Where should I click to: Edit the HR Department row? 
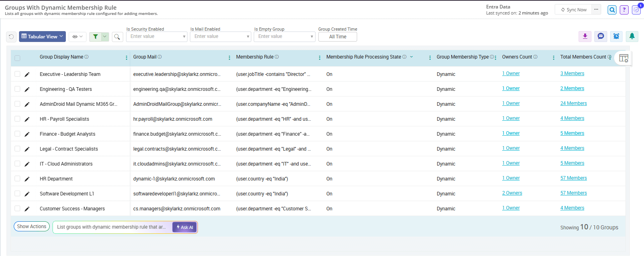pyautogui.click(x=27, y=179)
